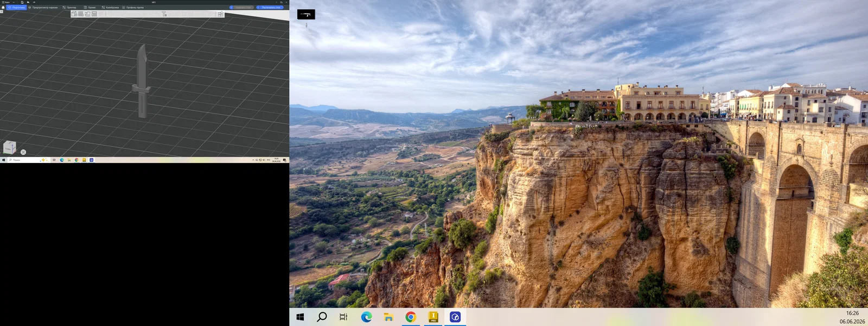Add a new plate using the plate toolbar icon
This screenshot has width=868, height=326.
(80, 14)
